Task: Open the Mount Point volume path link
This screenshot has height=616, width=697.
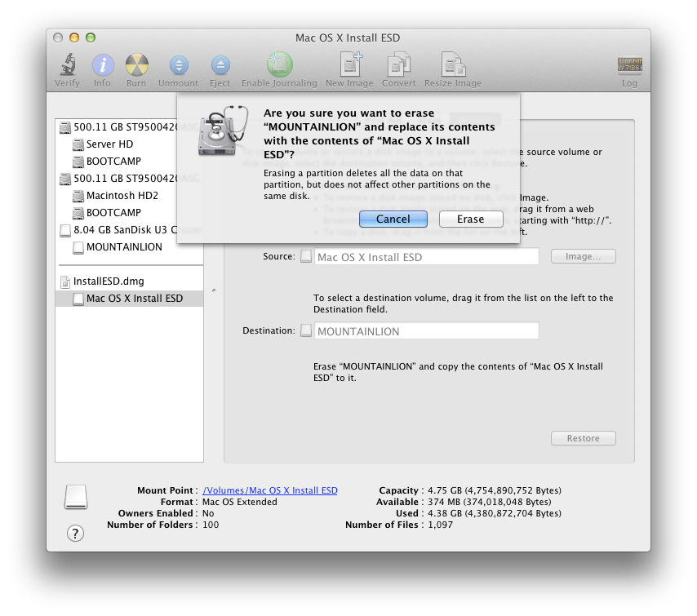Action: click(269, 490)
